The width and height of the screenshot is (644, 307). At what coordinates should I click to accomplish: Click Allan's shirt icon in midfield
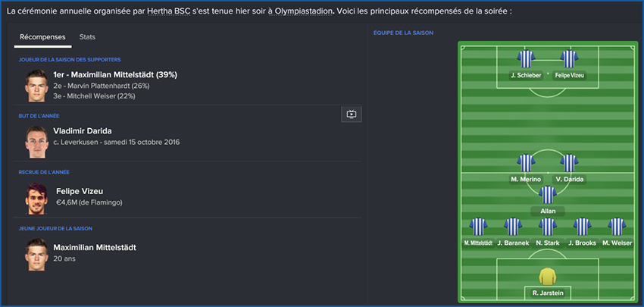click(x=547, y=195)
